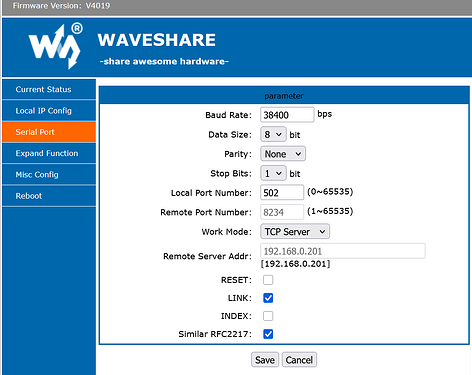
Task: Click the [192.168.0.201] text below address
Action: click(x=295, y=264)
